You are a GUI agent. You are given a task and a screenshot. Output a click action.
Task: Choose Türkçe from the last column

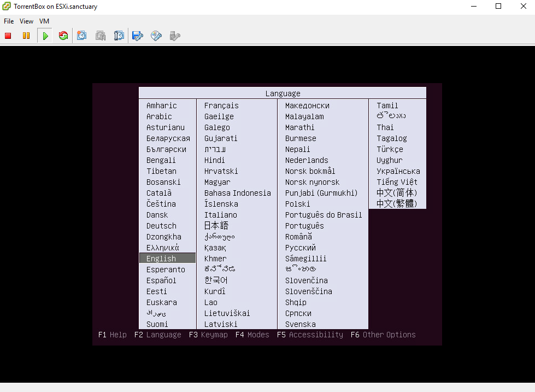coord(390,149)
